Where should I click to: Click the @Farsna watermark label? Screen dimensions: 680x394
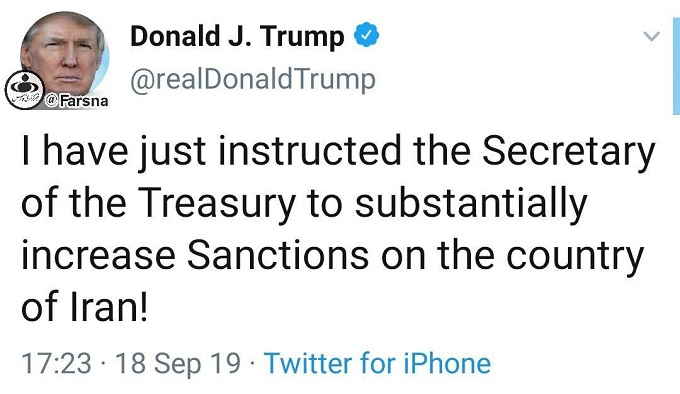click(x=77, y=101)
